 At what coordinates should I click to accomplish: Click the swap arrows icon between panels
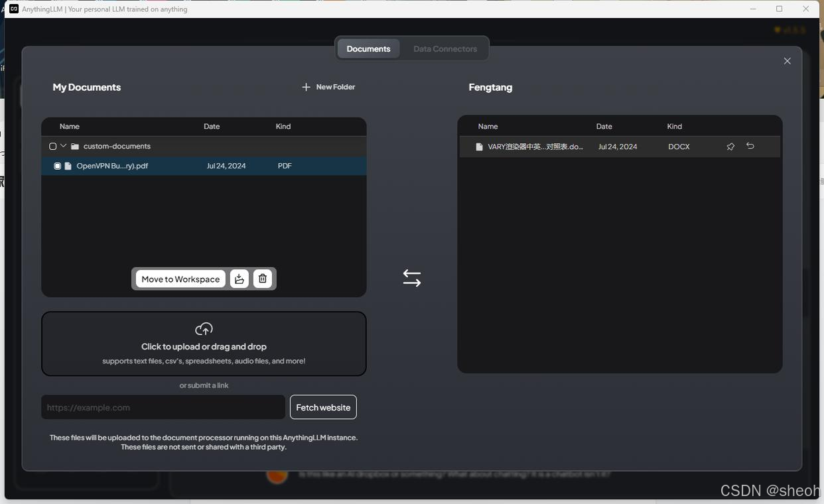pyautogui.click(x=412, y=278)
